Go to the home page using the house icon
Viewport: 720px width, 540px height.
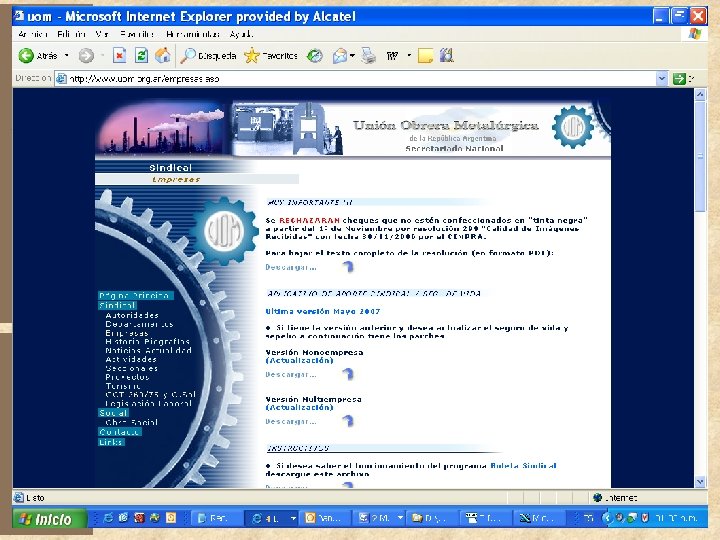point(163,56)
